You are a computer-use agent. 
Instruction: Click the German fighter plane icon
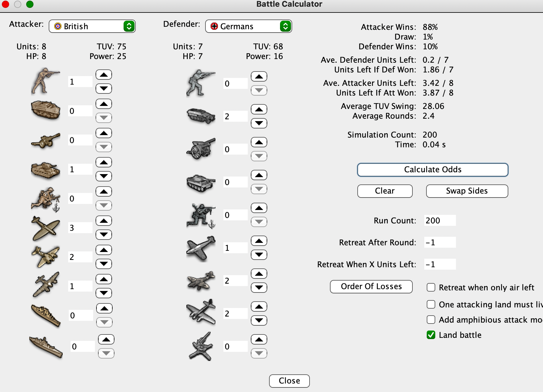pos(201,248)
